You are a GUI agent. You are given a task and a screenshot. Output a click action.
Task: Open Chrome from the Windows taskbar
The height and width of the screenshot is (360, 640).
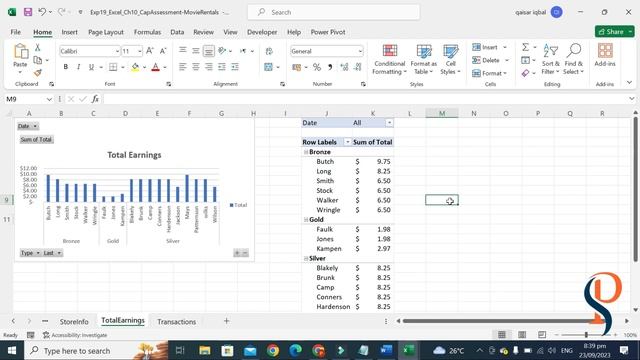point(273,350)
